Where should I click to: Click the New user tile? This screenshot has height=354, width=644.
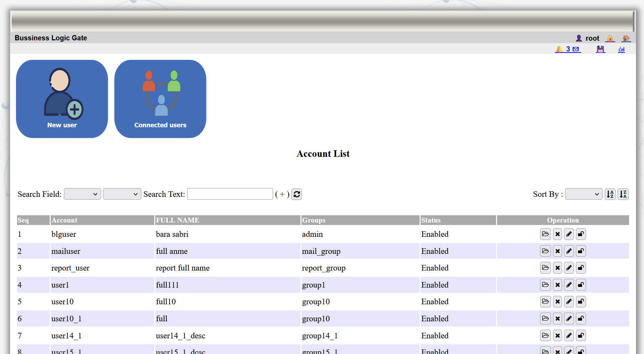point(62,99)
